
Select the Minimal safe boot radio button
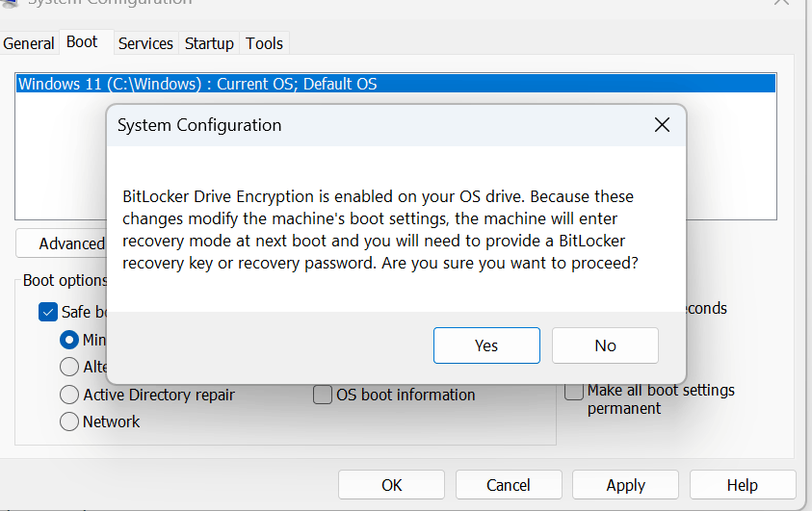(x=69, y=340)
